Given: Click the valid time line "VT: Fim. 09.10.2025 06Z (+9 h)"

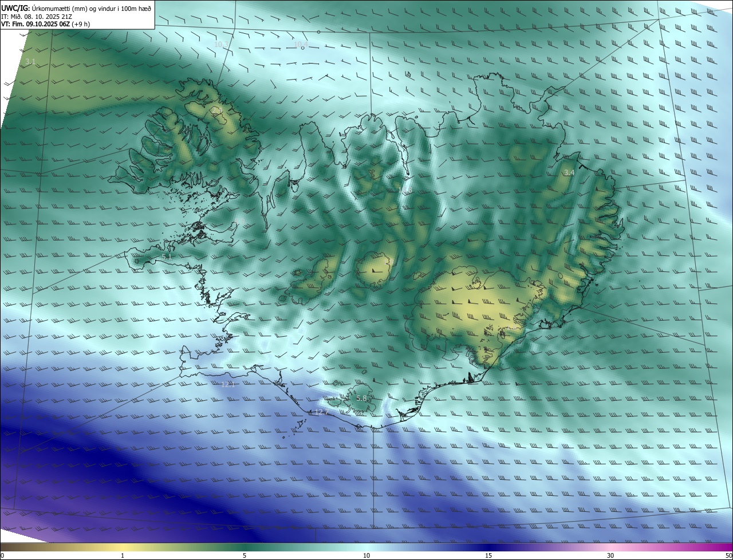Looking at the screenshot, I should tap(45, 24).
